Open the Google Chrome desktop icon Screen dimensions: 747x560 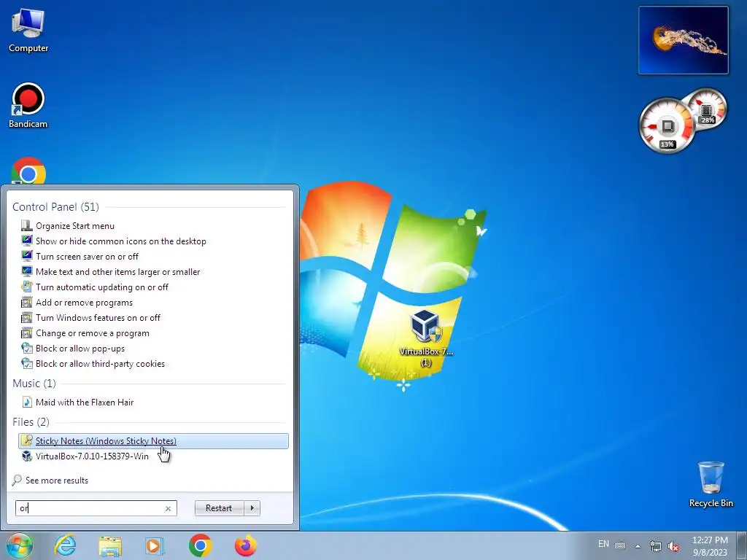point(28,171)
